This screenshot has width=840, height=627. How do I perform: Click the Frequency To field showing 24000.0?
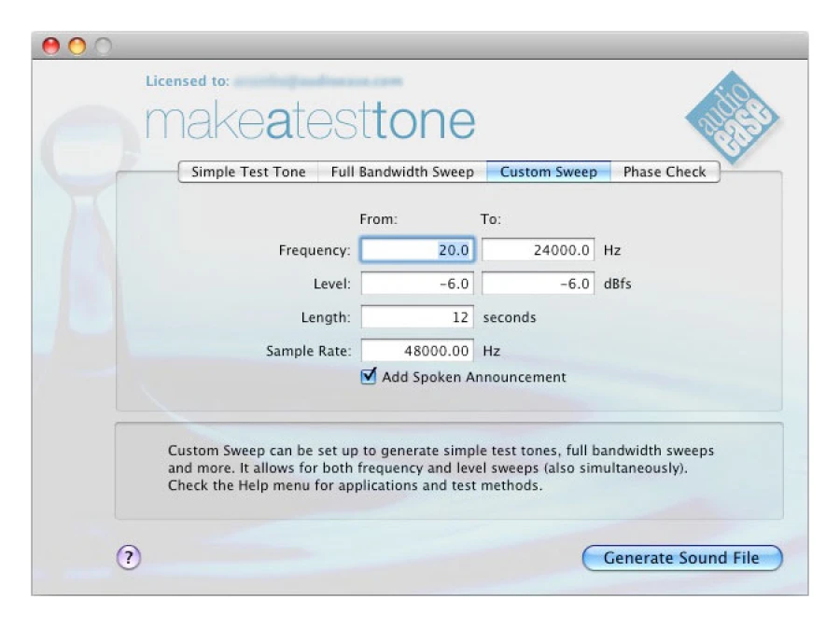click(538, 250)
